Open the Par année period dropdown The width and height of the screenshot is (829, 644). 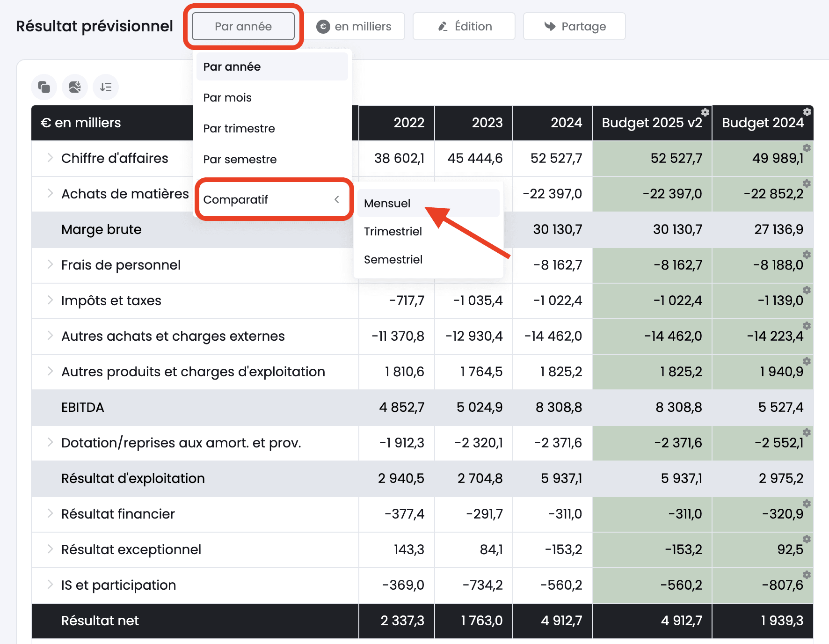point(243,26)
